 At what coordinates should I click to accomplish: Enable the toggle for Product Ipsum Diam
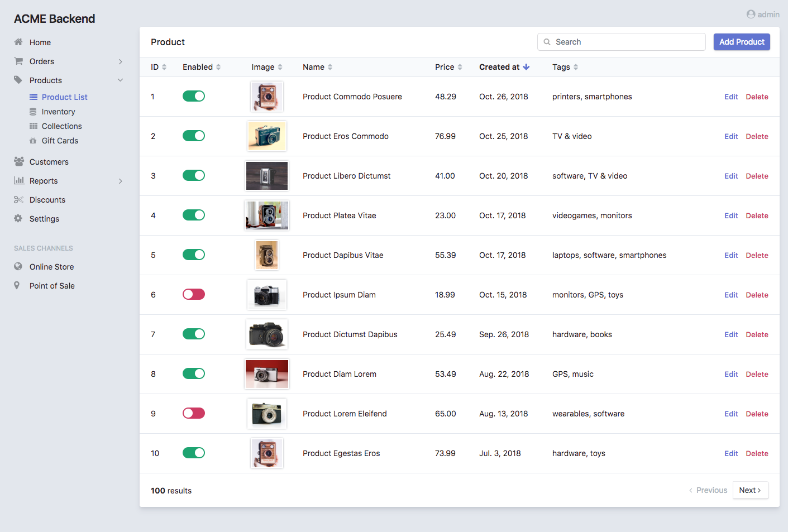tap(194, 295)
